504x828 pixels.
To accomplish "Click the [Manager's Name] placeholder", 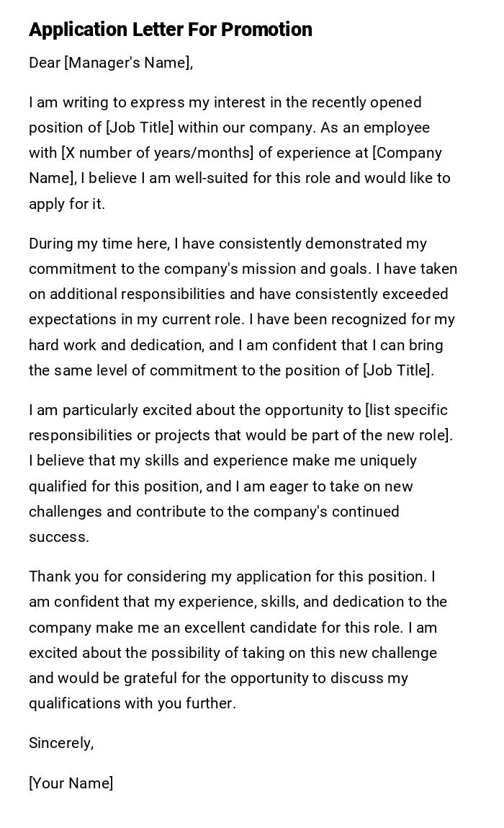I will point(128,63).
